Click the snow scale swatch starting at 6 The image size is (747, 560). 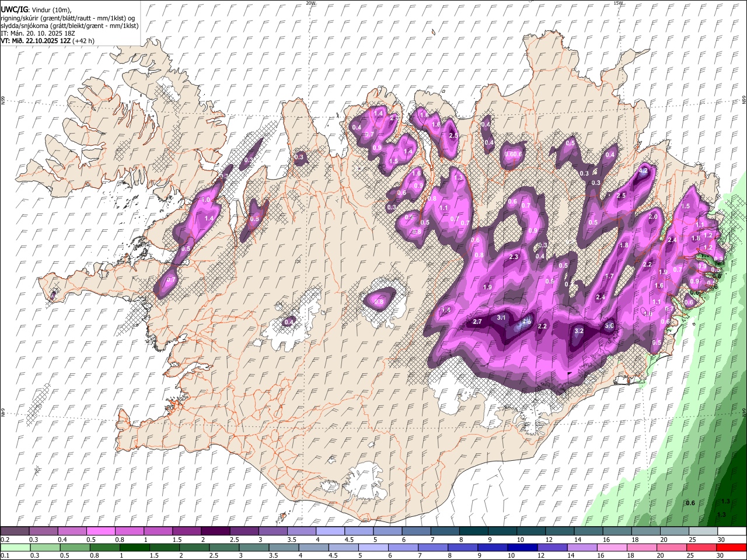tap(416, 531)
